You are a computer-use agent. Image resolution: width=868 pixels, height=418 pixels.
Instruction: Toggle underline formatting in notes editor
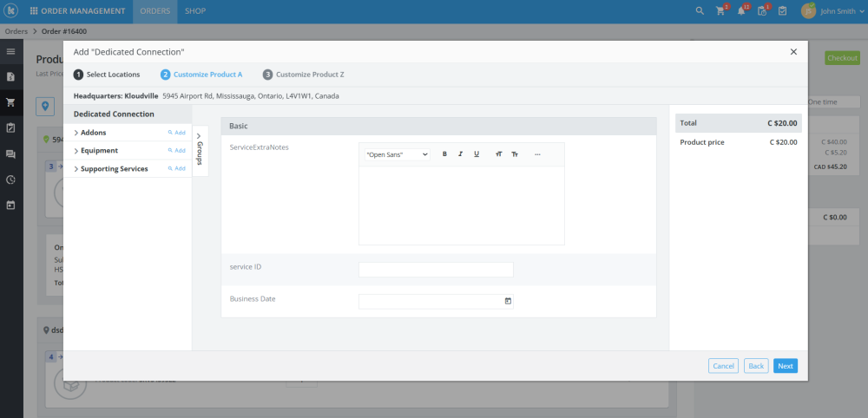point(477,154)
